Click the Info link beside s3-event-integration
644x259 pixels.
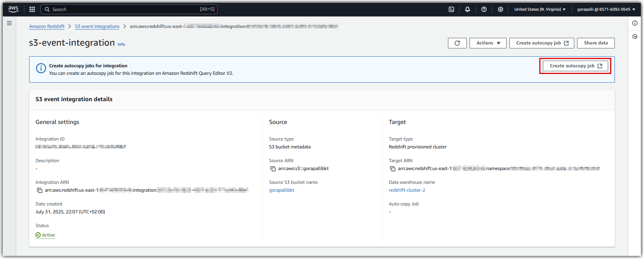[121, 44]
